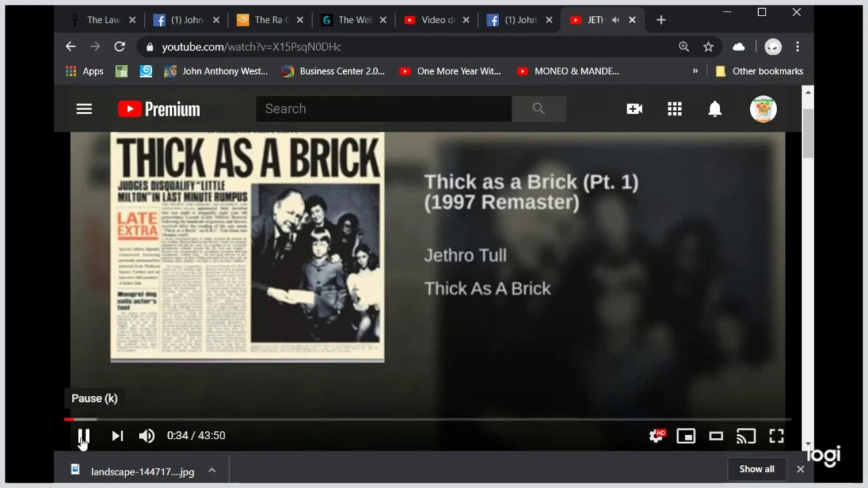The image size is (868, 488).
Task: Open the blue spiral bookmark icon
Action: point(146,71)
